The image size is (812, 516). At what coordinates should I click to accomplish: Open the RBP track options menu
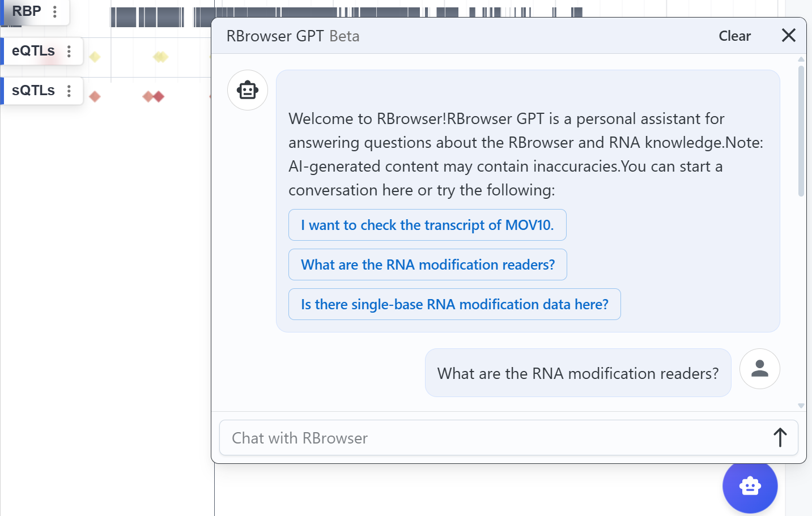(55, 11)
